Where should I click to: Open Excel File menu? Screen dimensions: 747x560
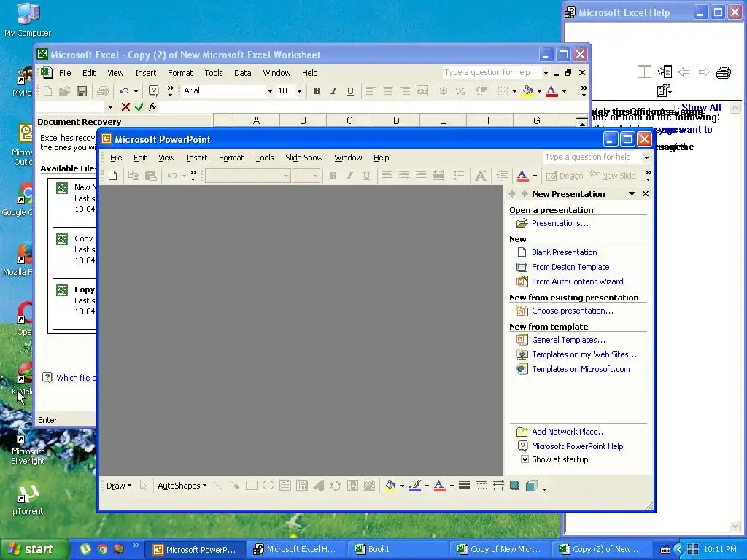click(65, 73)
